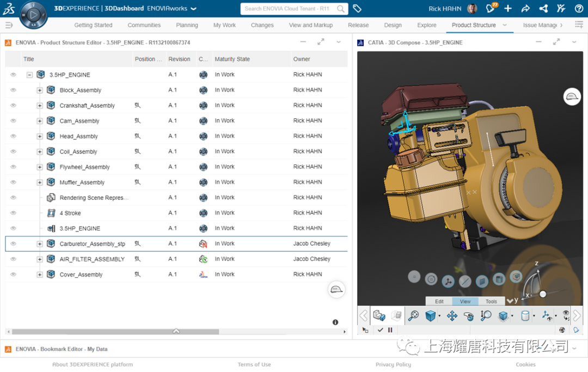Click the circular axis gizmo icon in viewer
The height and width of the screenshot is (372, 588).
click(x=448, y=281)
